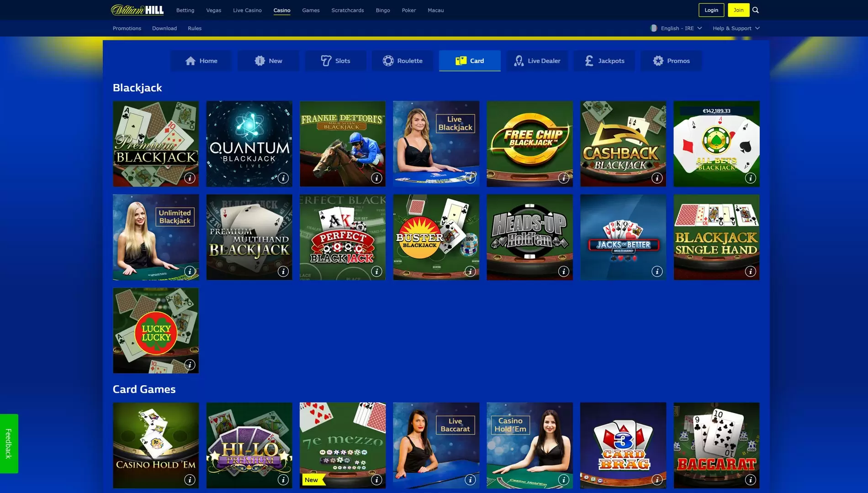Click the yellow Join button

pyautogui.click(x=738, y=10)
